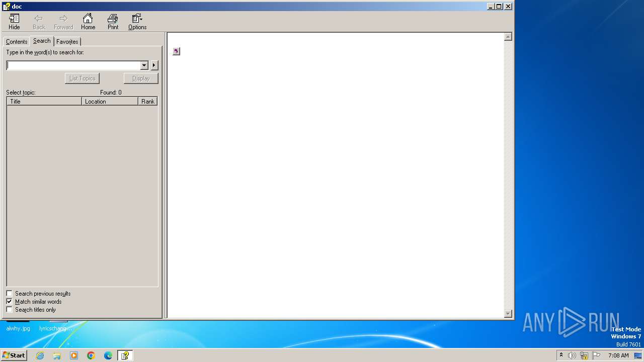The image size is (644, 362).
Task: Maximize the doc window
Action: click(x=499, y=7)
